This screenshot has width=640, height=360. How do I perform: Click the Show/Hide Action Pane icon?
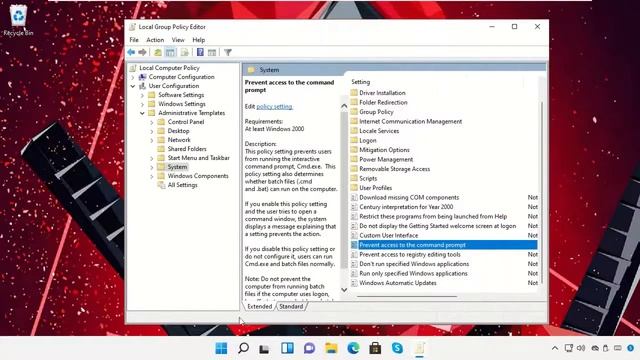212,52
